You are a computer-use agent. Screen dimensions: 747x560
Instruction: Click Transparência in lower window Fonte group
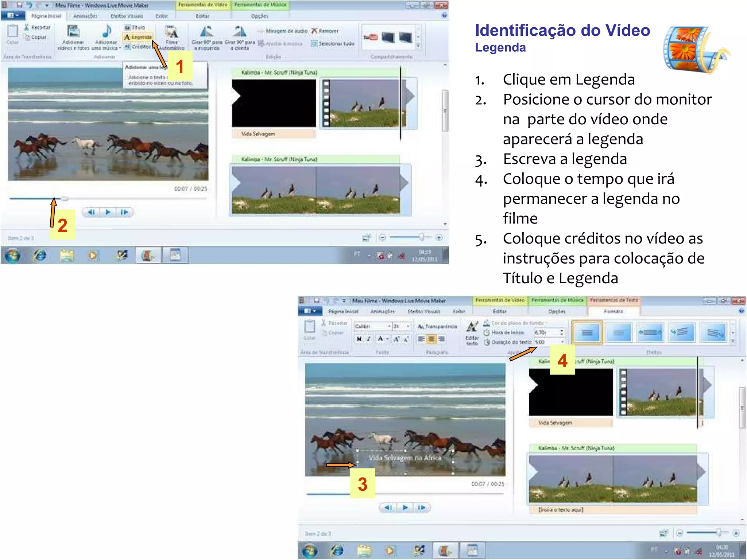point(437,326)
